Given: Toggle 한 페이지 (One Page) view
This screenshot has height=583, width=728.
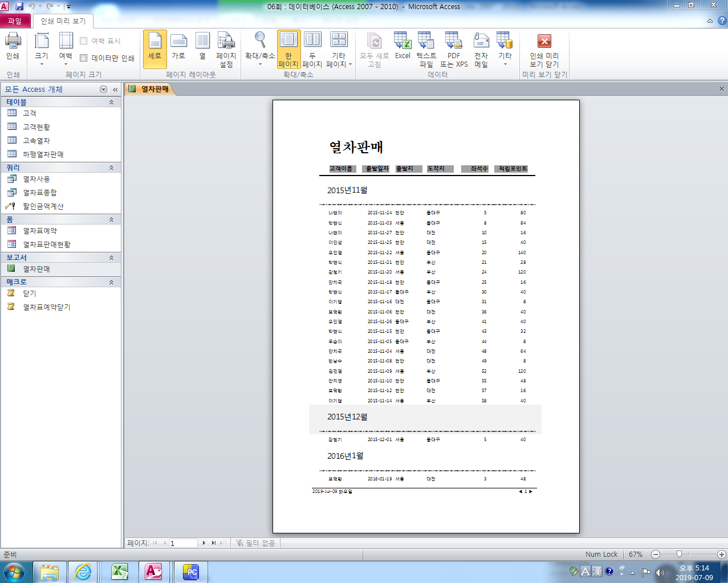Looking at the screenshot, I should coord(288,50).
